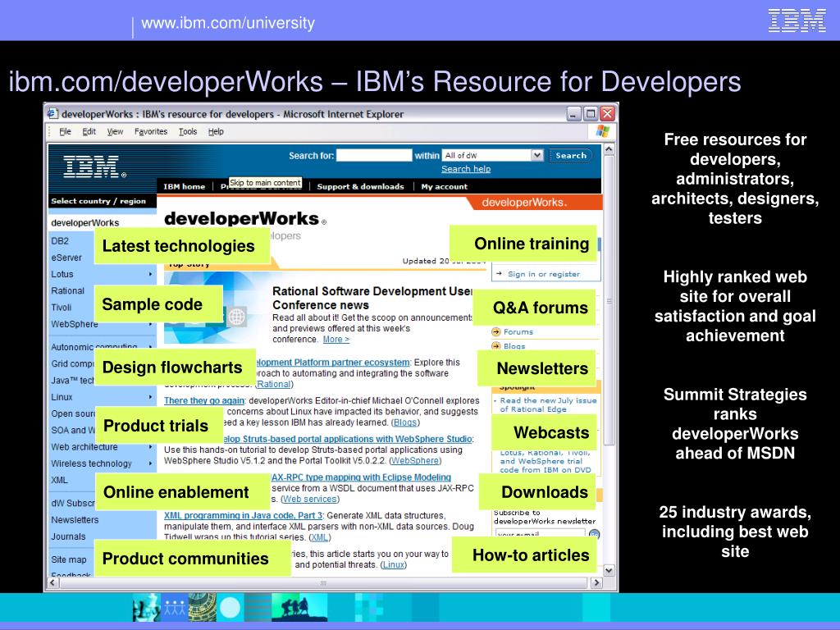This screenshot has height=630, width=840.
Task: Open the File menu
Action: 65,131
